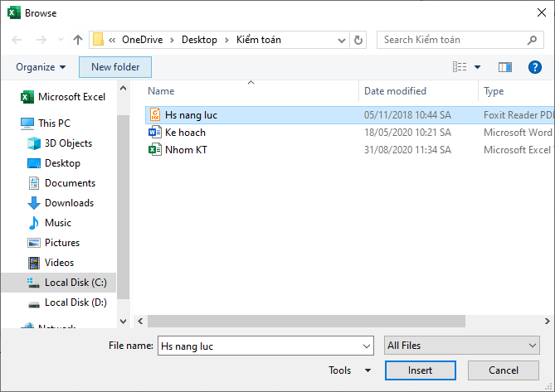The image size is (555, 392).
Task: Open the recent locations dropdown arrow
Action: tap(61, 40)
